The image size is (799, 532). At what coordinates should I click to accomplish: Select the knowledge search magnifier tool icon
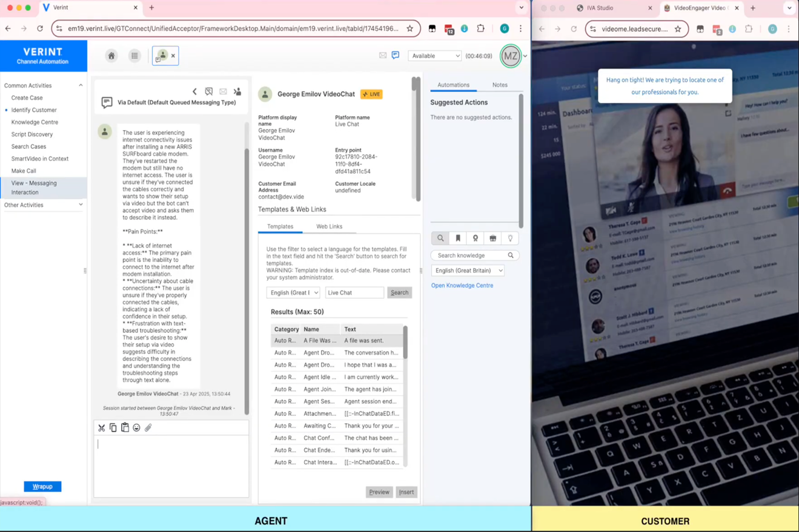[440, 238]
